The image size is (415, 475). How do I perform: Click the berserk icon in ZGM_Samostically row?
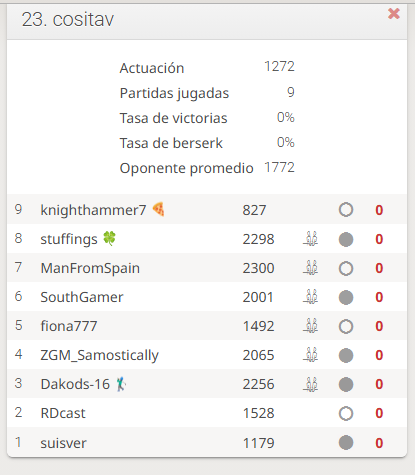click(x=311, y=355)
